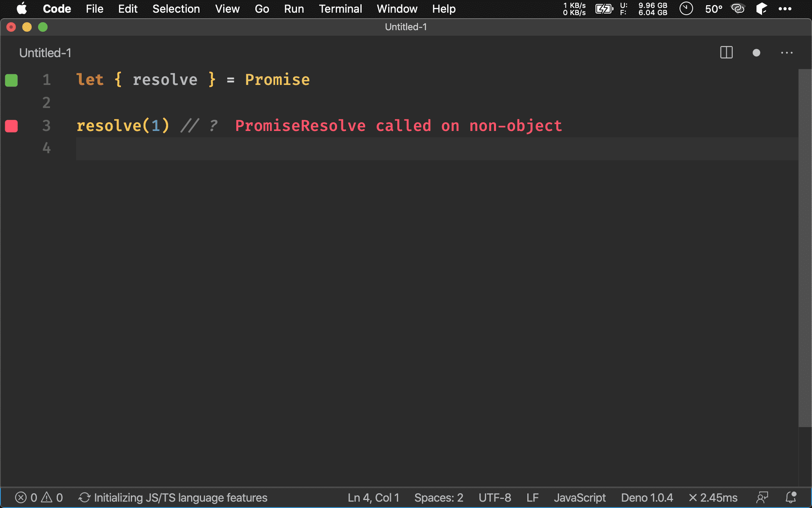The image size is (812, 508).
Task: Click the Deno 1.0.4 status item
Action: (647, 497)
